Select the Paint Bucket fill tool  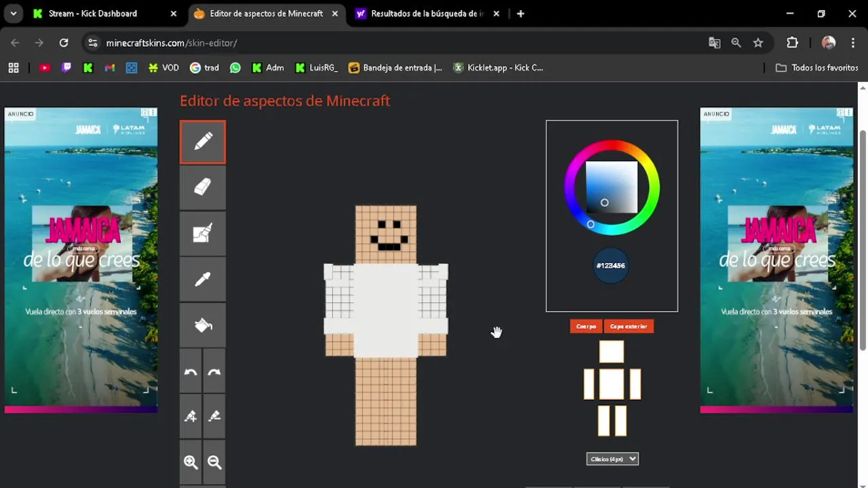[203, 325]
